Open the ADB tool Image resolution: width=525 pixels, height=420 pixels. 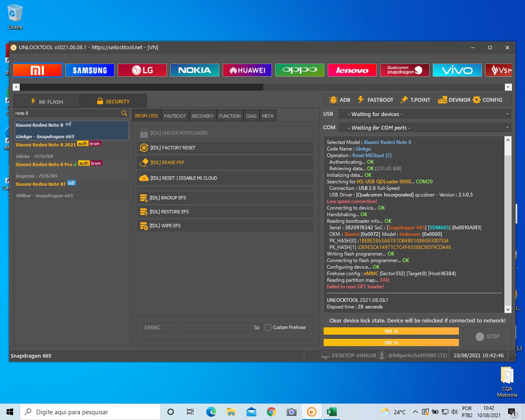(x=339, y=100)
